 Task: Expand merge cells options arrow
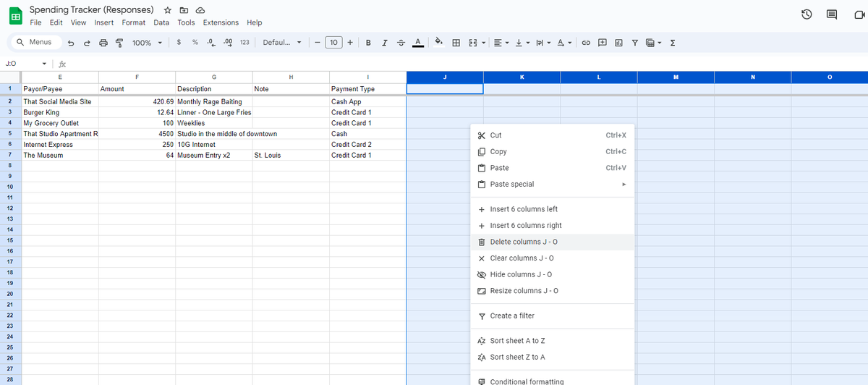tap(482, 43)
